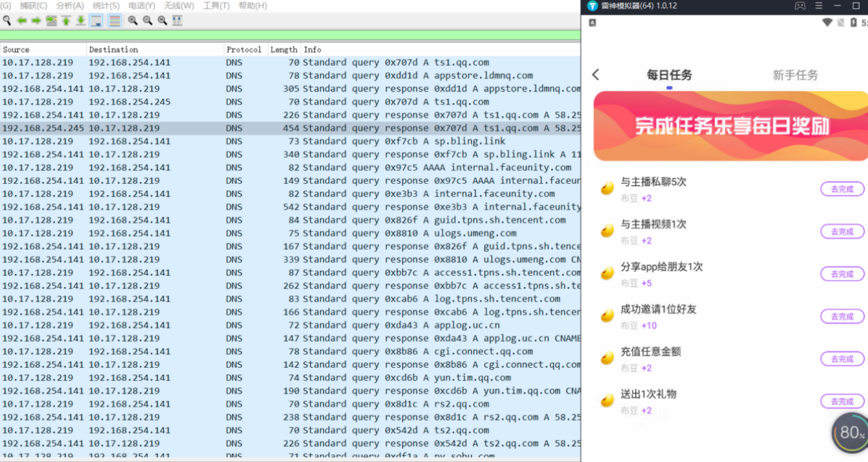The image size is (868, 462).
Task: Select the query 0xcab6 log.tpns.sh.tencent.com length 83 row
Action: click(x=290, y=299)
